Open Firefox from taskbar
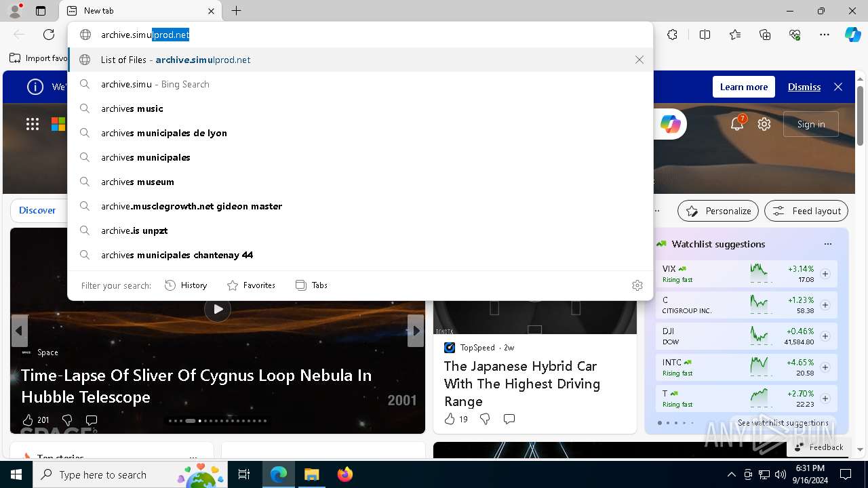Image resolution: width=868 pixels, height=488 pixels. click(x=344, y=474)
